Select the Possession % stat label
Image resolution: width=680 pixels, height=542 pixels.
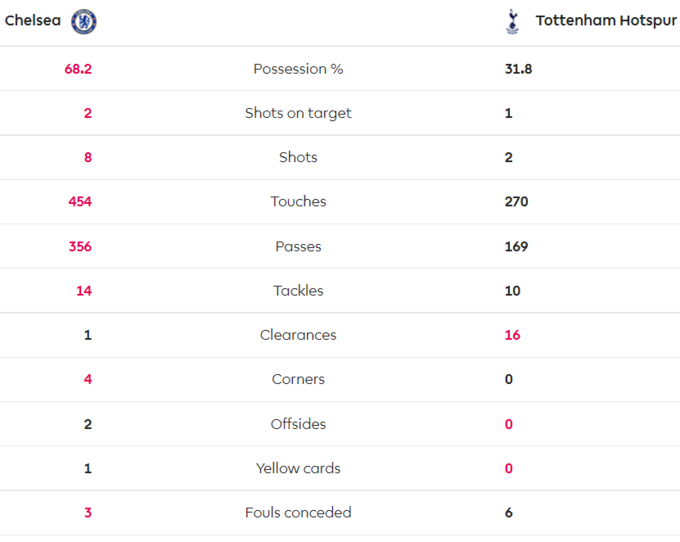pos(298,69)
